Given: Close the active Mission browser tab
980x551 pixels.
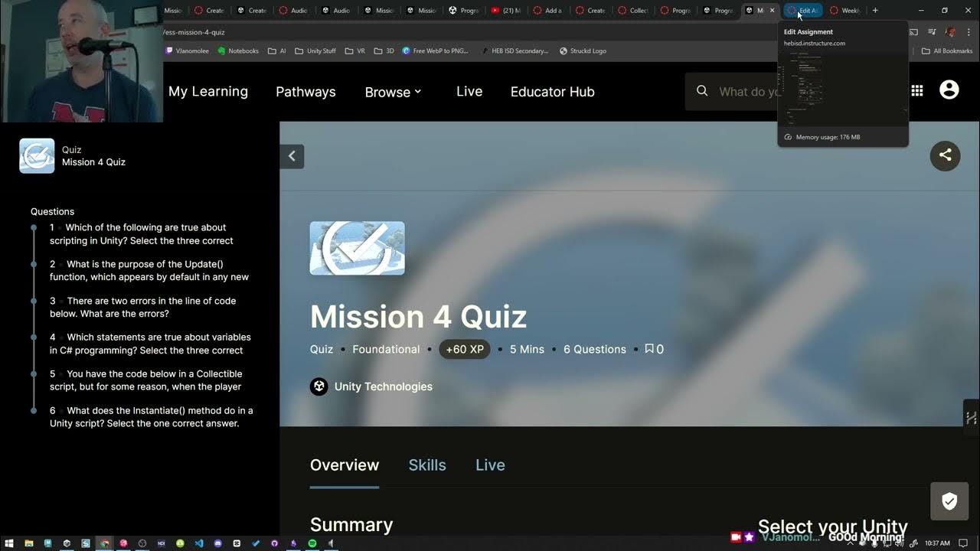Looking at the screenshot, I should 772,10.
